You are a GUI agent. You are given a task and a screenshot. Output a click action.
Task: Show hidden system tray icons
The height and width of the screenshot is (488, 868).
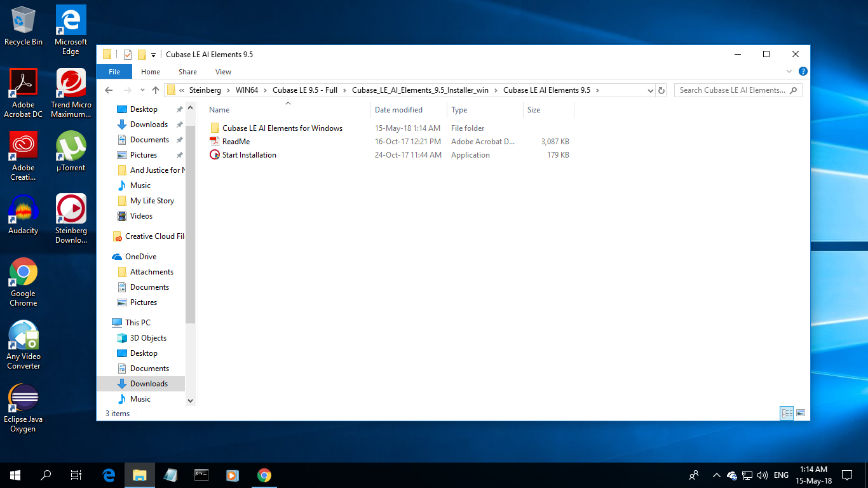pyautogui.click(x=716, y=475)
